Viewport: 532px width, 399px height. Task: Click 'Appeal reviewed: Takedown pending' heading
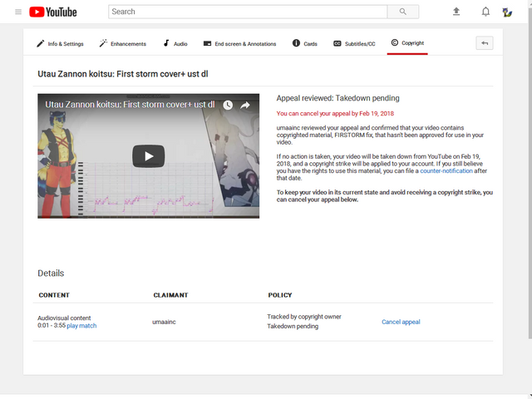coord(338,98)
